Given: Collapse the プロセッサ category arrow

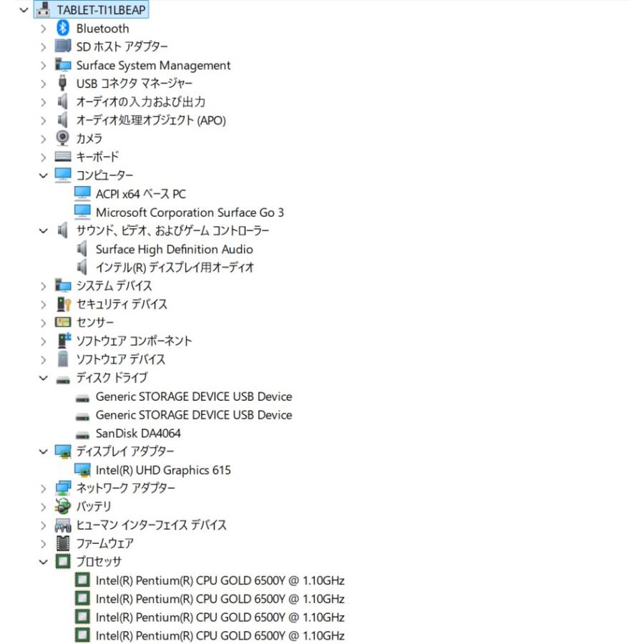Looking at the screenshot, I should tap(44, 562).
